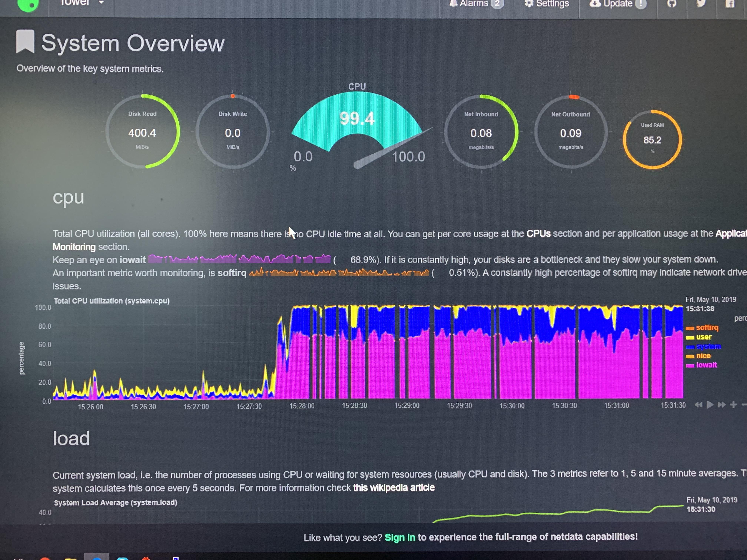This screenshot has width=747, height=560.
Task: Zoom in the CPU chart with plus icon
Action: point(733,405)
